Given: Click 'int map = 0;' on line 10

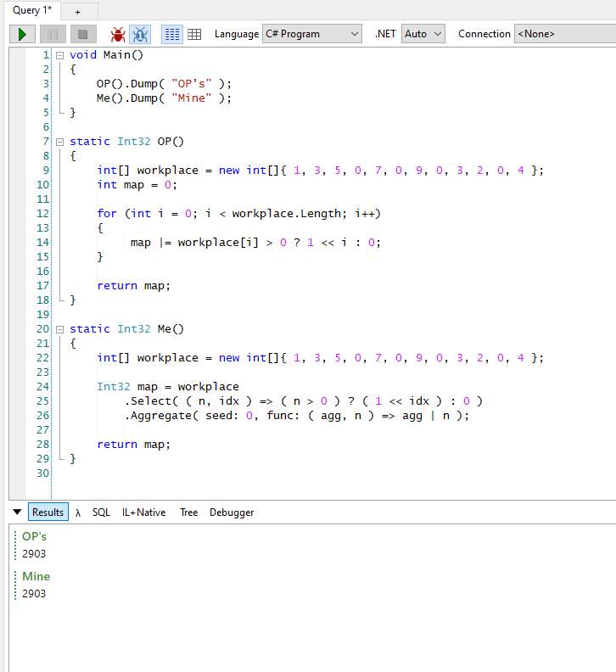Looking at the screenshot, I should pos(137,185).
